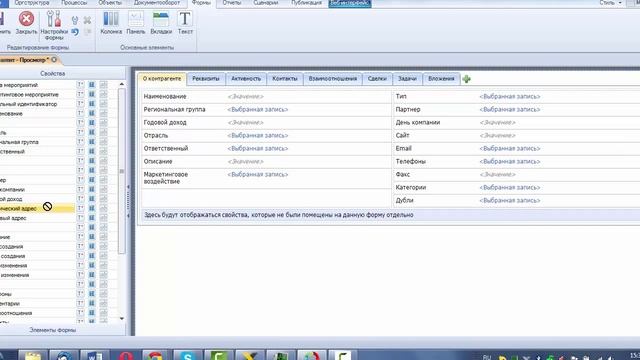Image resolution: width=640 pixels, height=360 pixels.
Task: Open the highlighted Веб-интерфейс ribbon tab
Action: pos(350,3)
